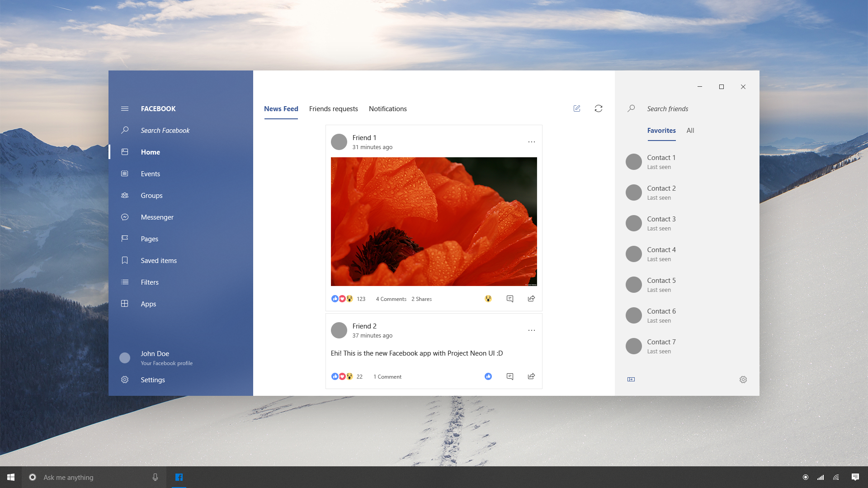Click the Home sidebar icon

[125, 152]
